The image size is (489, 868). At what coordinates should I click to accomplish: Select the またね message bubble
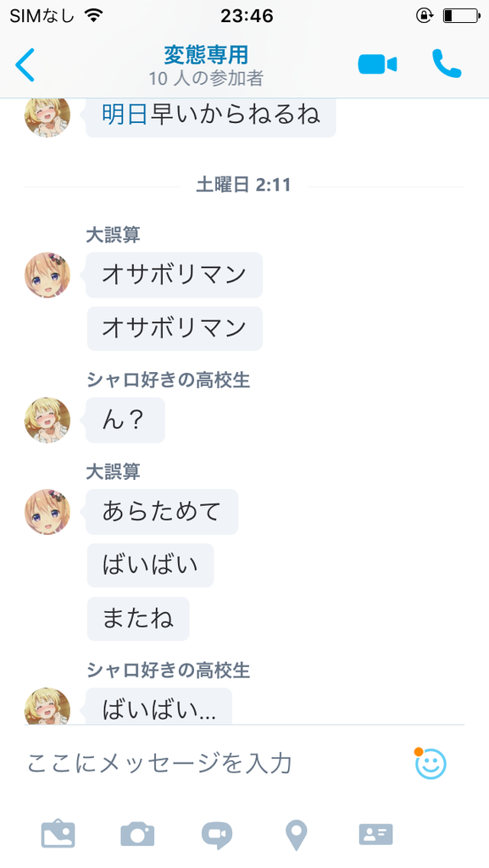pos(138,619)
